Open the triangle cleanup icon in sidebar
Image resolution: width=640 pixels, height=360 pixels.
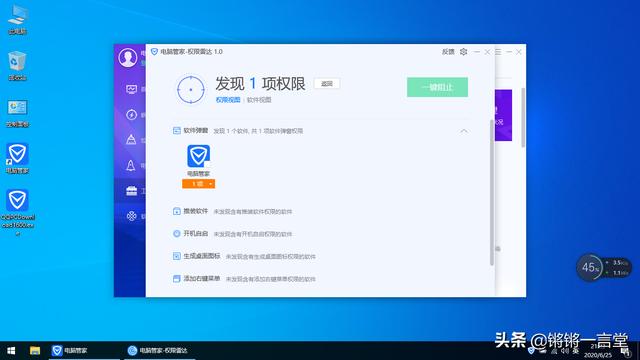[x=131, y=140]
